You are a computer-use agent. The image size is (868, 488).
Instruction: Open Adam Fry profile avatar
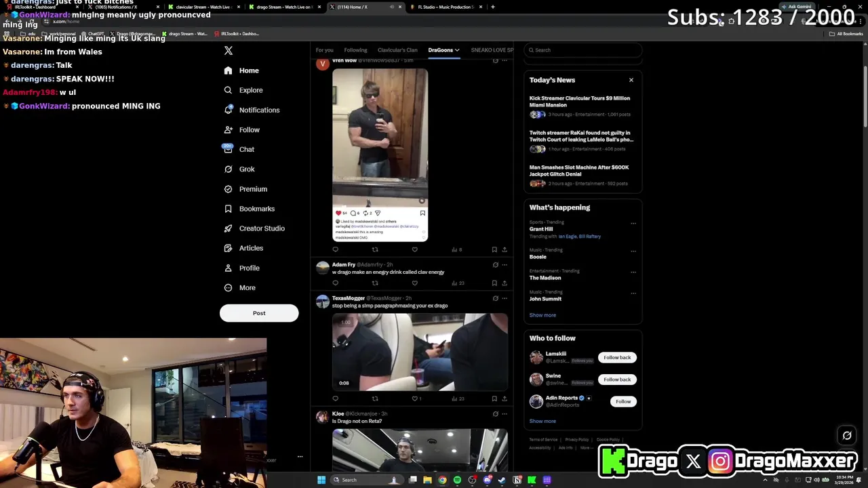pos(322,268)
